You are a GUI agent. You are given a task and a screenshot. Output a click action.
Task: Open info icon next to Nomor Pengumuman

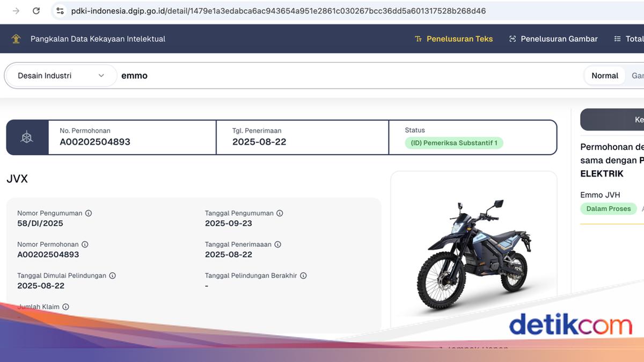point(89,213)
